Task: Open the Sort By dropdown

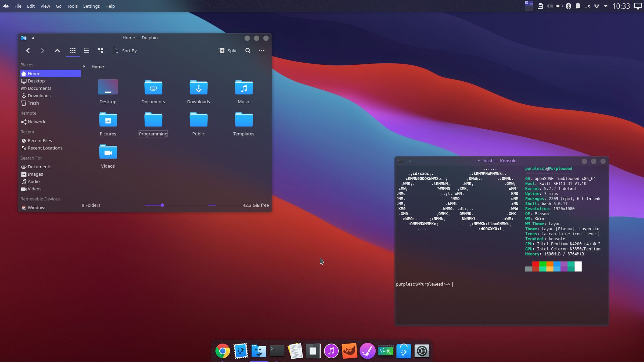Action: 125,51
